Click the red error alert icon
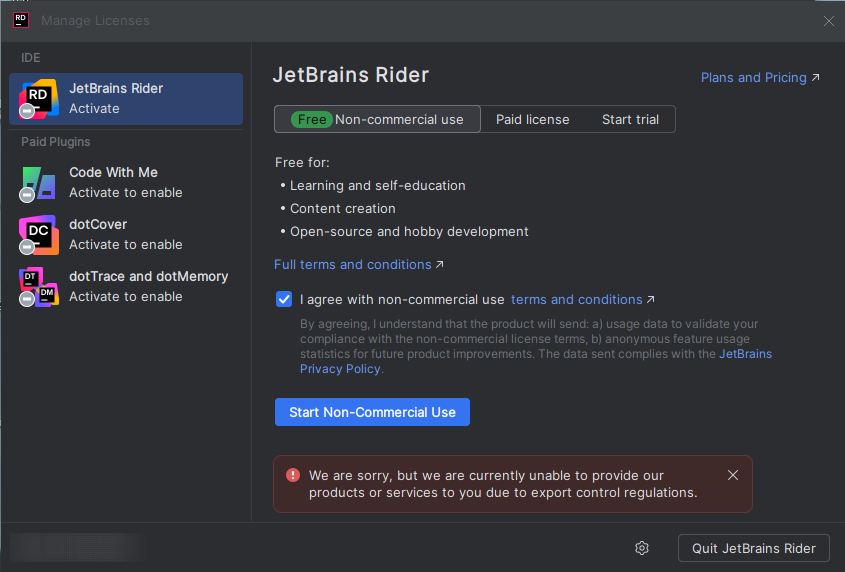The height and width of the screenshot is (572, 845). pyautogui.click(x=293, y=476)
